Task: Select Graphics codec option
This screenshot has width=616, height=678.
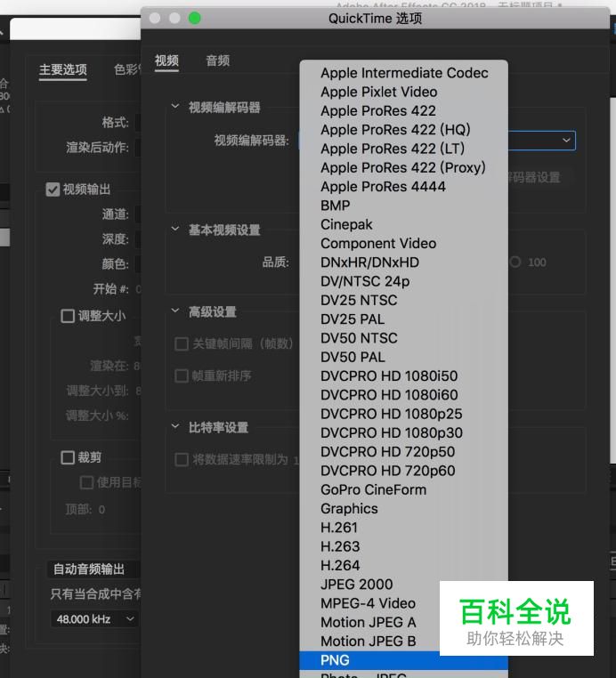Action: click(x=403, y=509)
